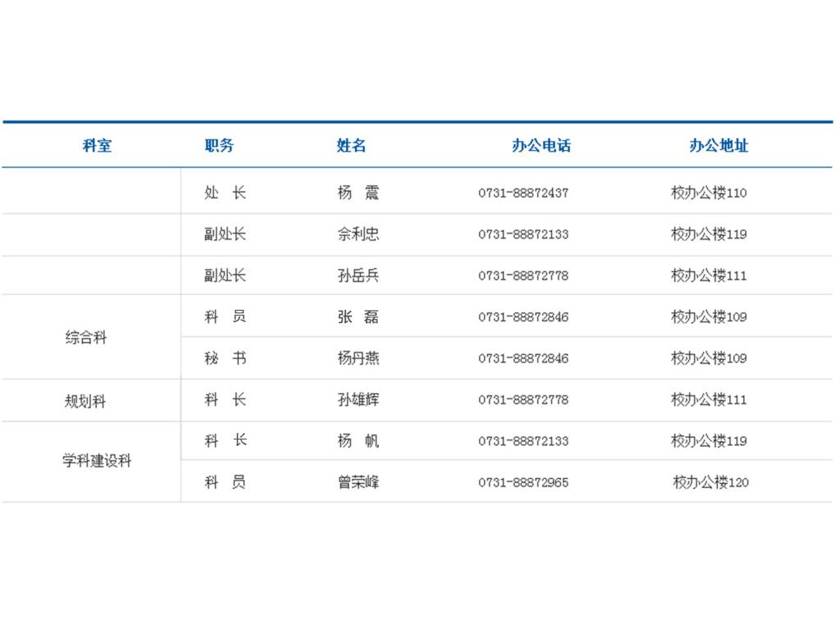Viewport: 840px width, 629px height.
Task: Select the 办公地址 column header
Action: (x=719, y=146)
